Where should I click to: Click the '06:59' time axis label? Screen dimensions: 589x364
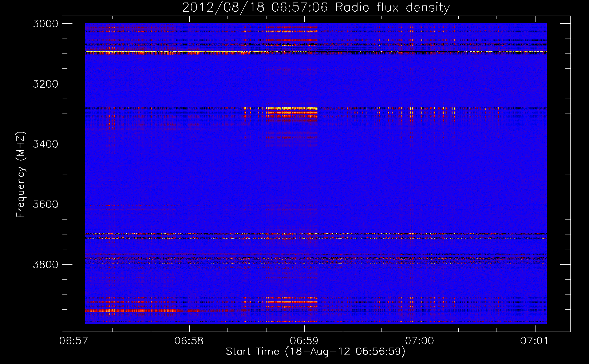304,341
